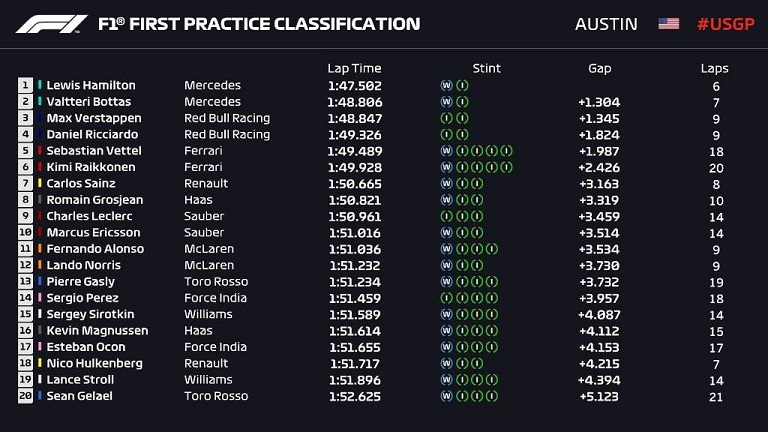Click the Ferrari team name in Raikkonen's row
768x432 pixels.
pos(203,167)
